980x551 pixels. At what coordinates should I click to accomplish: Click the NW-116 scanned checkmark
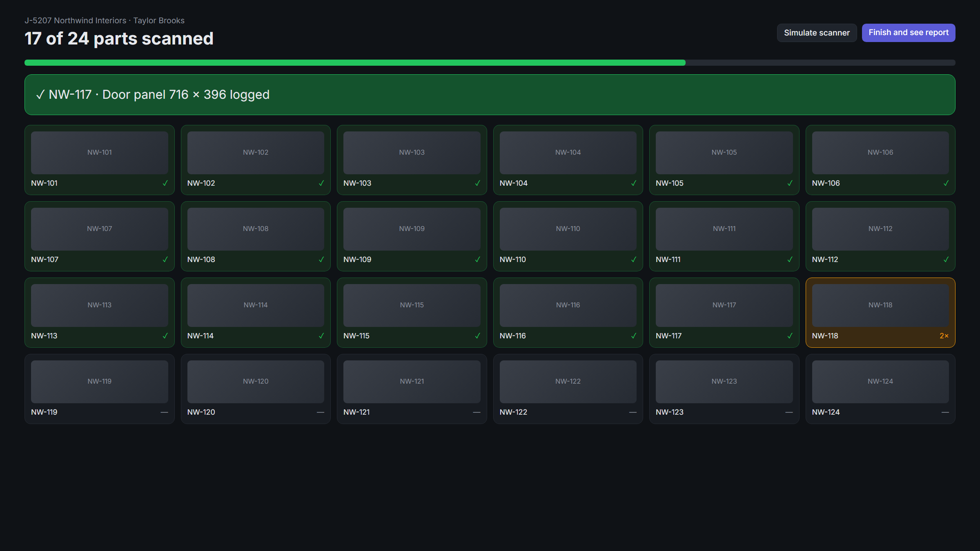(x=634, y=336)
